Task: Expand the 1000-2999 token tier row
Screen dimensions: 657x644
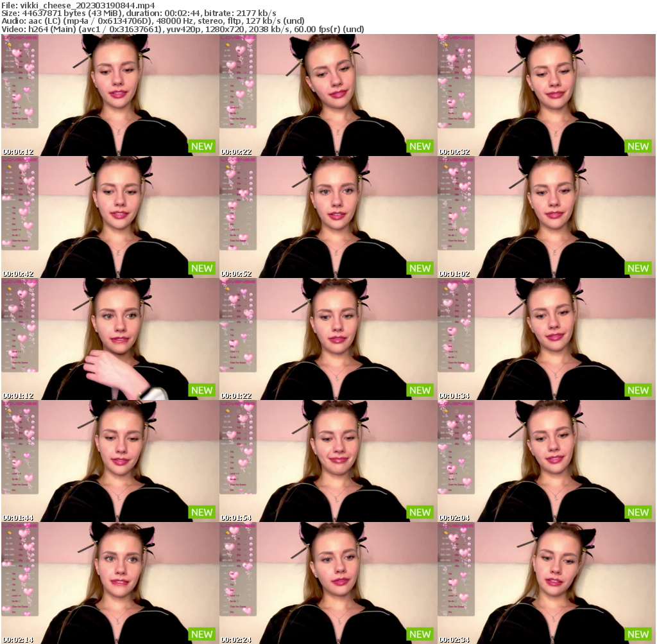Action: coord(16,77)
